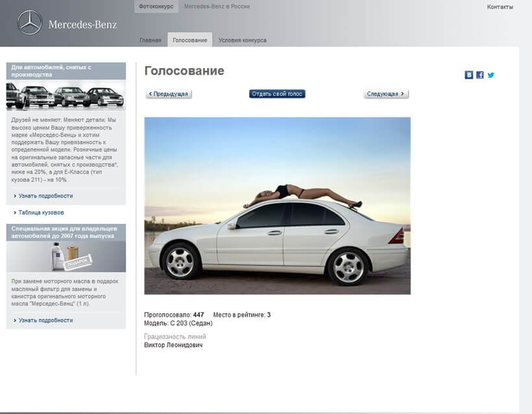532x414 pixels.
Task: Select the Голосование tab
Action: [x=189, y=40]
